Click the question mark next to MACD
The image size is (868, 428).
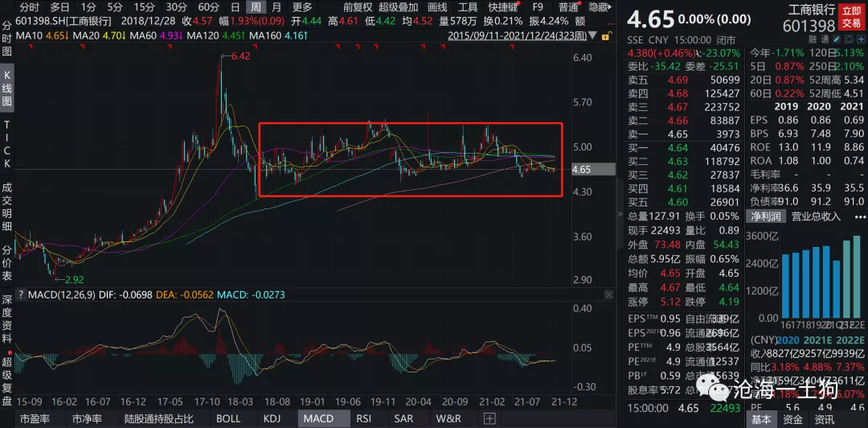click(21, 294)
